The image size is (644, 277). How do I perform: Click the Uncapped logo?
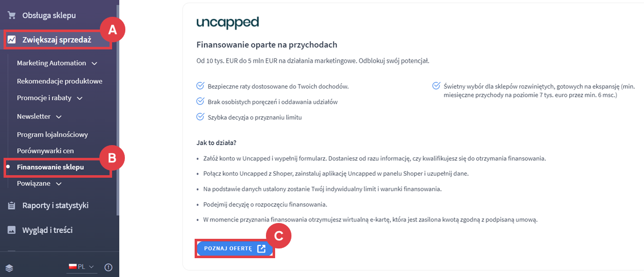click(x=228, y=23)
